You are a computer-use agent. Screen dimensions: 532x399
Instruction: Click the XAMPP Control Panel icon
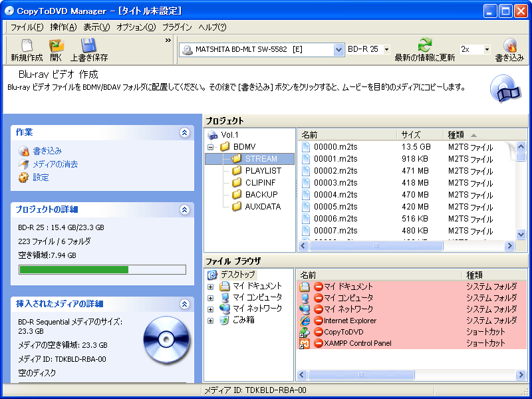305,344
